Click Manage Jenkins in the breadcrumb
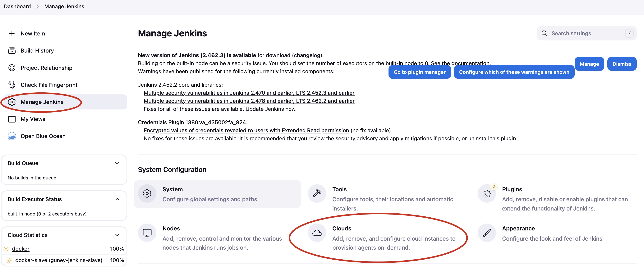This screenshot has height=273, width=644. pos(64,6)
